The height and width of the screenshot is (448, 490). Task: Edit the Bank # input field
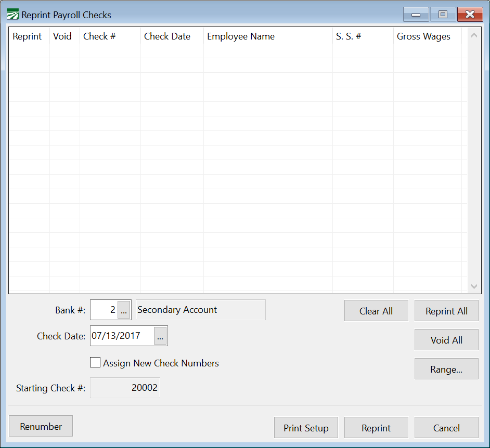103,310
